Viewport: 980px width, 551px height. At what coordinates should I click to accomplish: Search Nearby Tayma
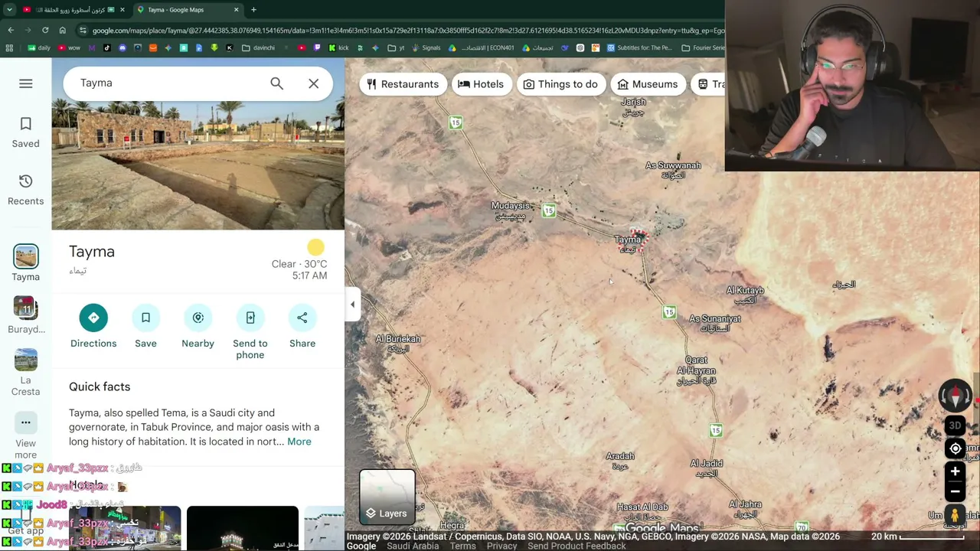(x=198, y=327)
